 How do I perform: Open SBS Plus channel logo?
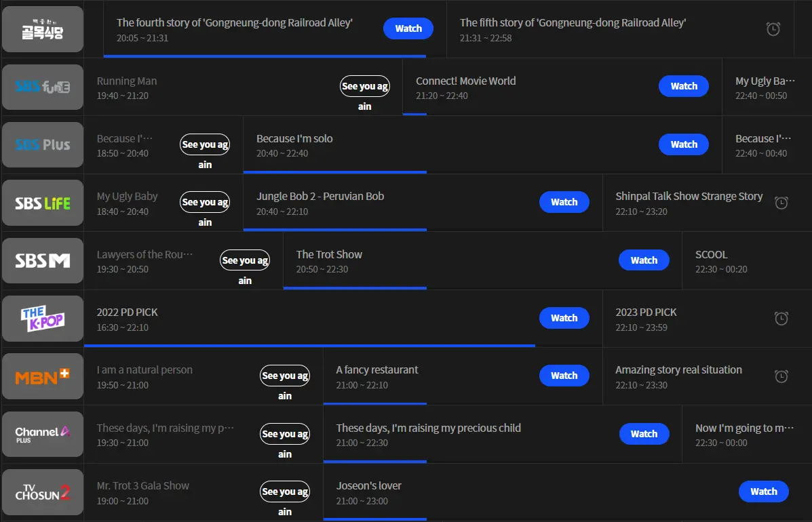pyautogui.click(x=43, y=145)
